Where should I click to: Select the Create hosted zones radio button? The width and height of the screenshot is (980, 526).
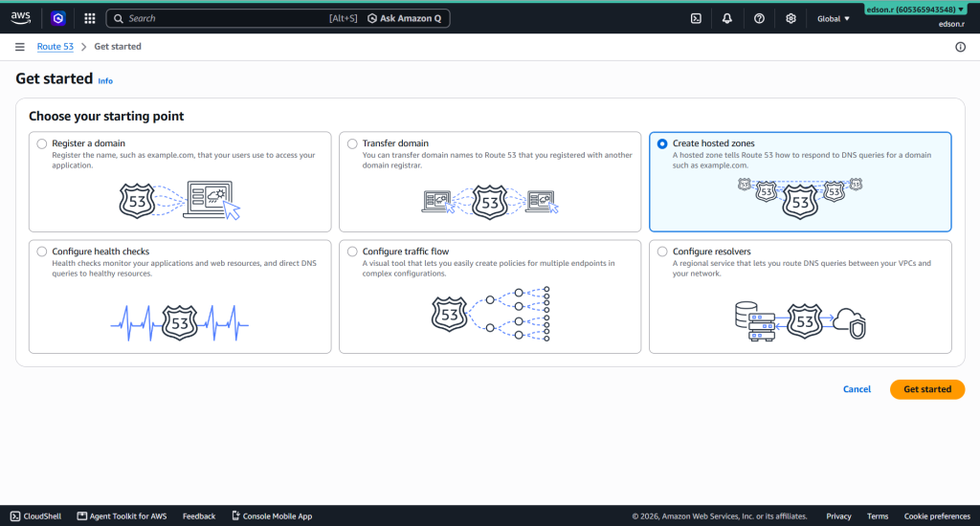(662, 143)
